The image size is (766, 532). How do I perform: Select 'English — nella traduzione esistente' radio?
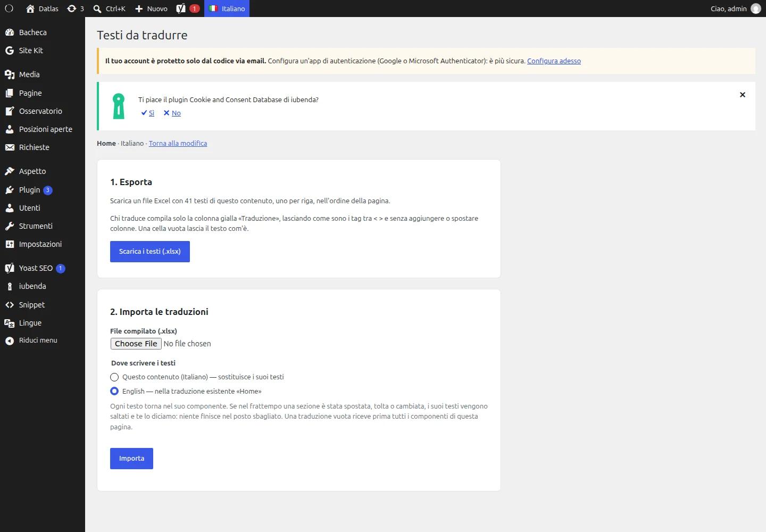coord(114,391)
